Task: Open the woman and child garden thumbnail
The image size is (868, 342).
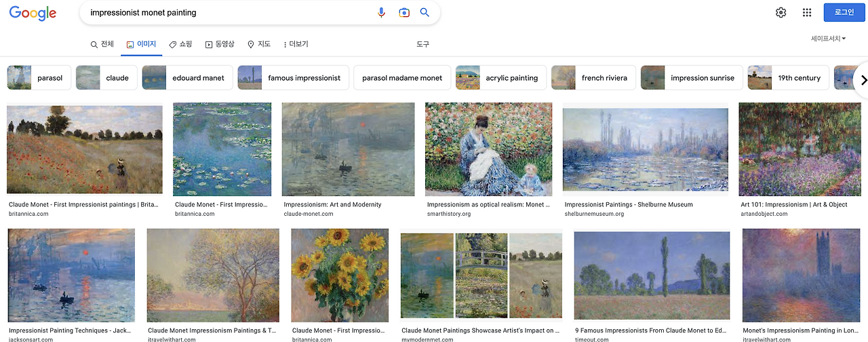Action: point(488,149)
